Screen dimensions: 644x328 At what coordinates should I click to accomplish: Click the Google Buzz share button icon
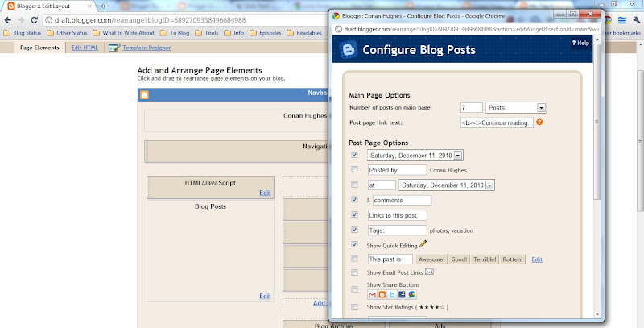pyautogui.click(x=411, y=294)
